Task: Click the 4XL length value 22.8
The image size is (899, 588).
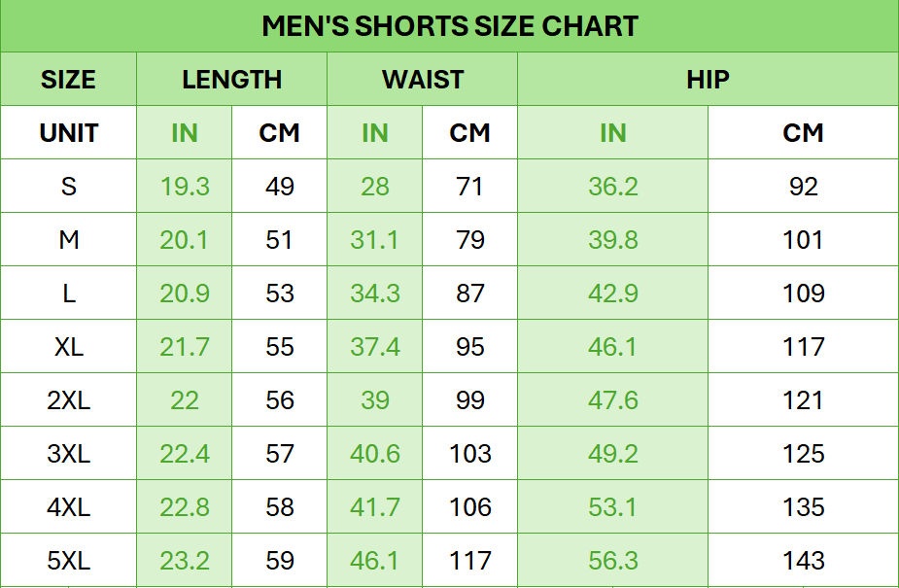Action: point(185,507)
